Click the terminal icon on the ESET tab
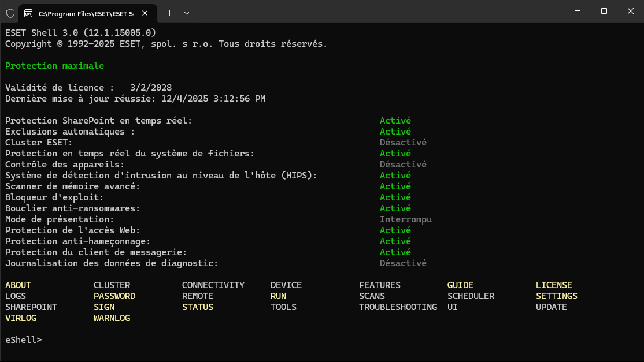Image resolution: width=644 pixels, height=362 pixels. click(28, 13)
